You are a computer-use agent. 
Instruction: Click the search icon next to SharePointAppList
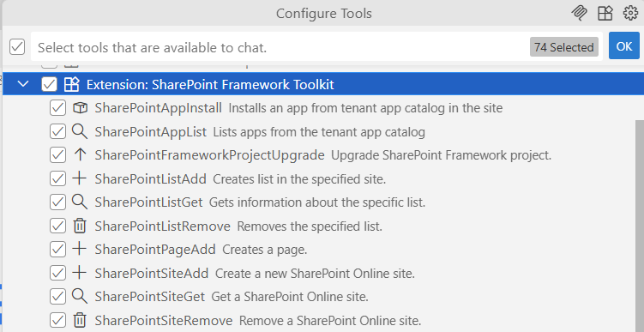click(80, 131)
